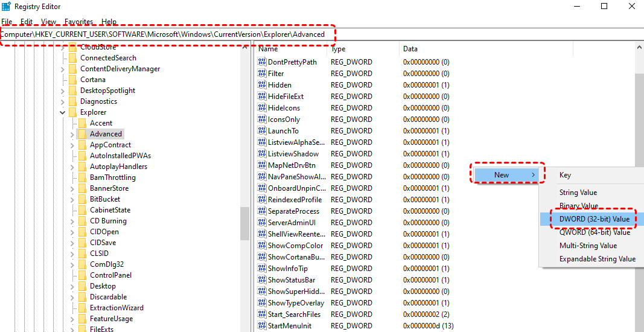Click the registry value icon for Hidden

(262, 85)
